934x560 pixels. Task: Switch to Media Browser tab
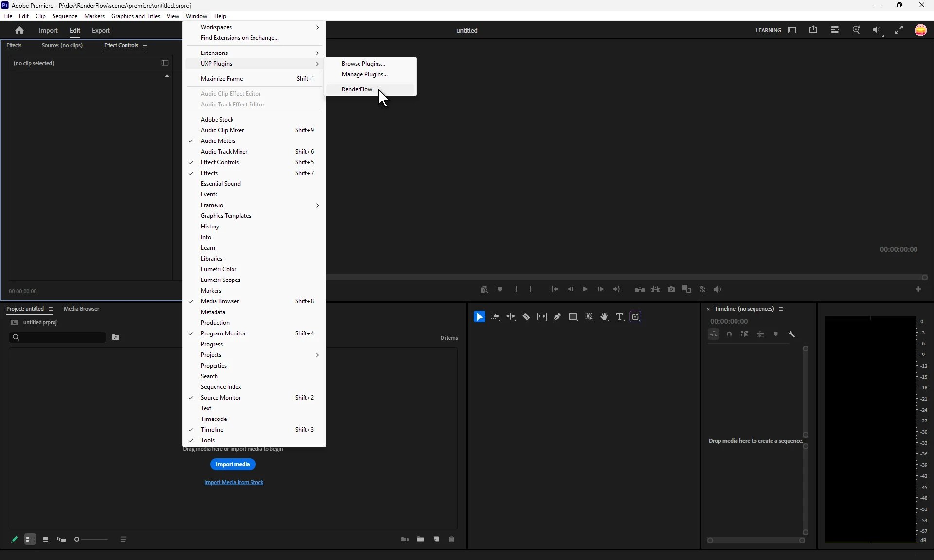click(x=81, y=309)
